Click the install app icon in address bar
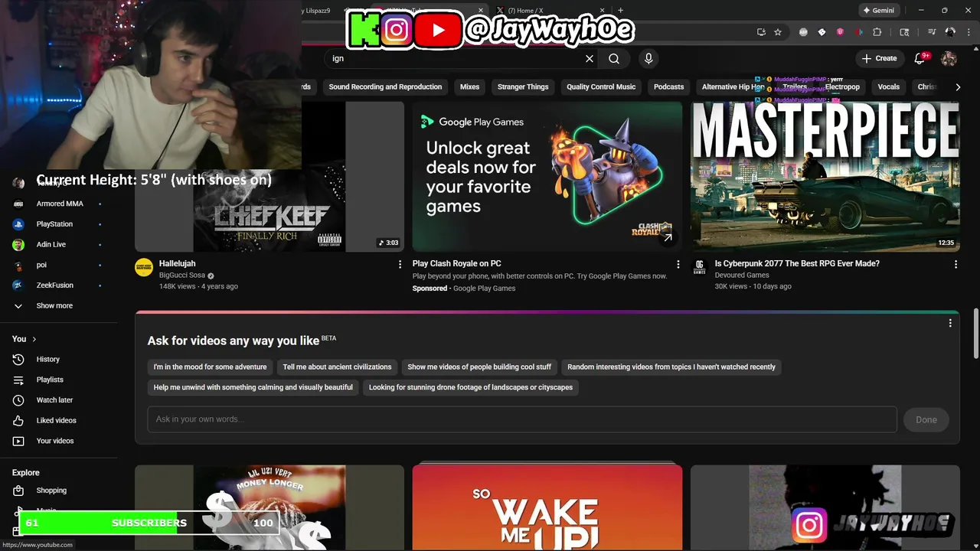Viewport: 980px width, 551px height. [761, 32]
